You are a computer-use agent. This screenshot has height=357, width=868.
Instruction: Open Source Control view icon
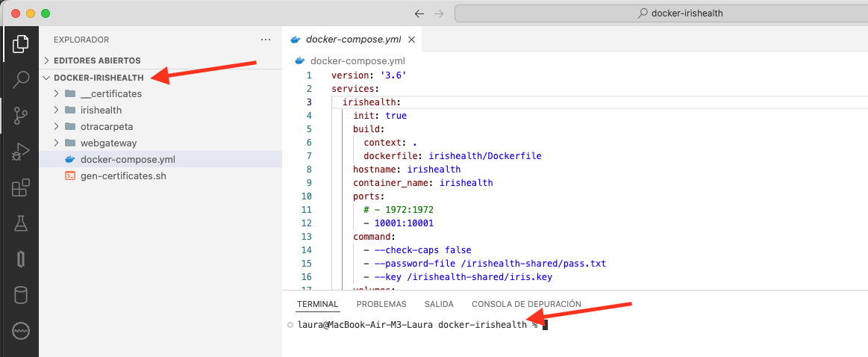tap(20, 116)
